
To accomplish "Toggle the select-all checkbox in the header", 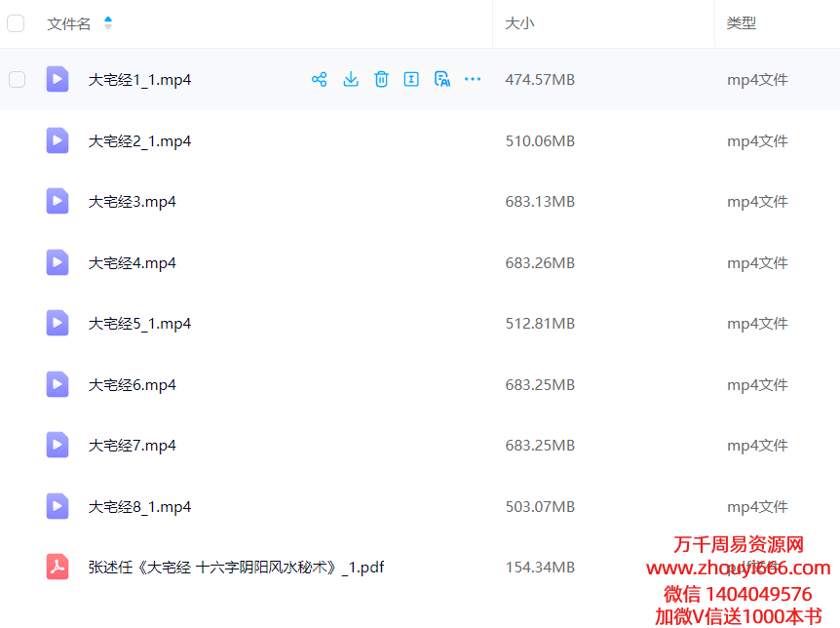I will pos(16,23).
